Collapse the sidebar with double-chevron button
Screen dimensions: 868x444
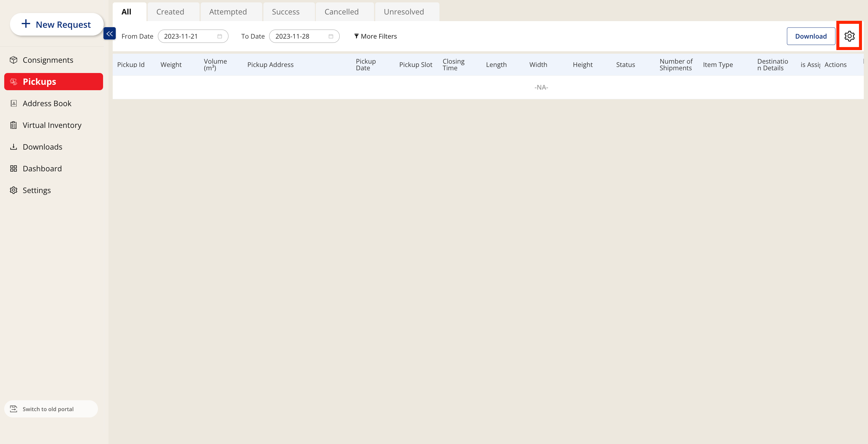[109, 33]
